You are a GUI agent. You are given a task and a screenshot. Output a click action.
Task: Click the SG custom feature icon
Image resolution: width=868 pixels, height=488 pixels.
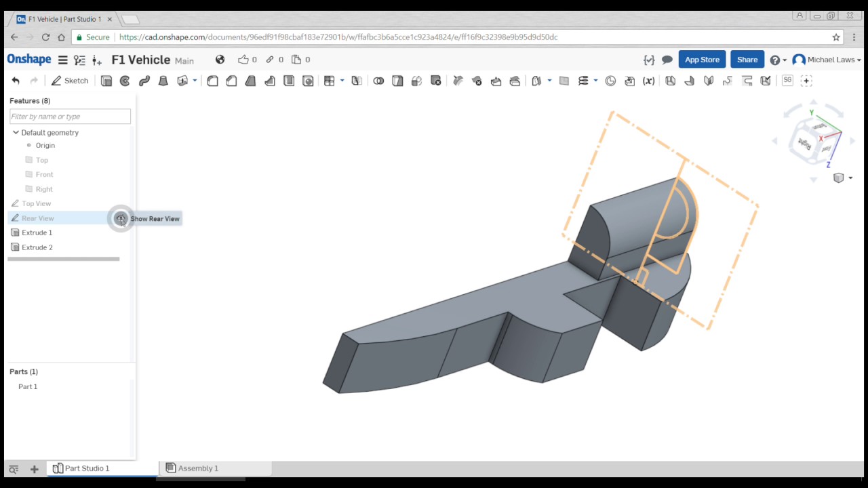[787, 80]
